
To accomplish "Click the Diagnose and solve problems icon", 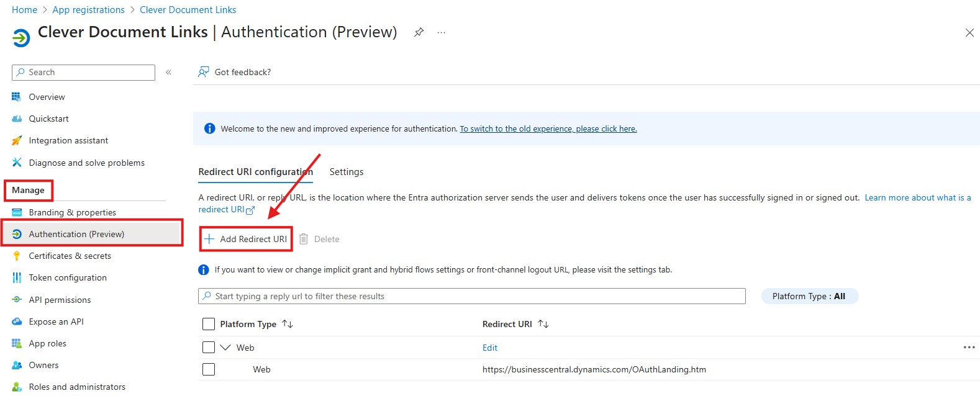I will 17,163.
